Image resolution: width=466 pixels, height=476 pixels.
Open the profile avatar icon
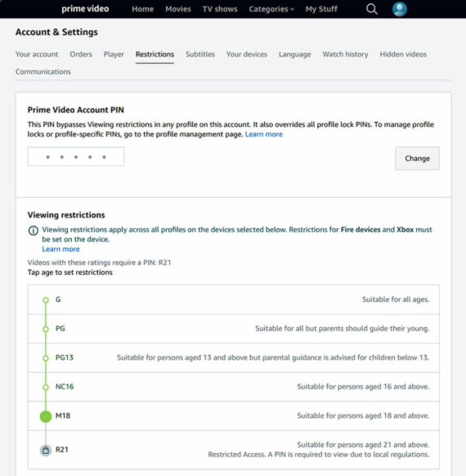click(400, 9)
